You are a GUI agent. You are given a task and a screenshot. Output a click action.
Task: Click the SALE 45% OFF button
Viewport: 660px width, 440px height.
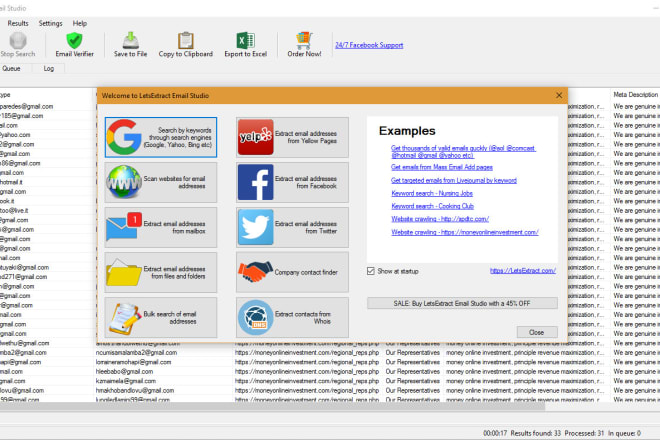462,303
